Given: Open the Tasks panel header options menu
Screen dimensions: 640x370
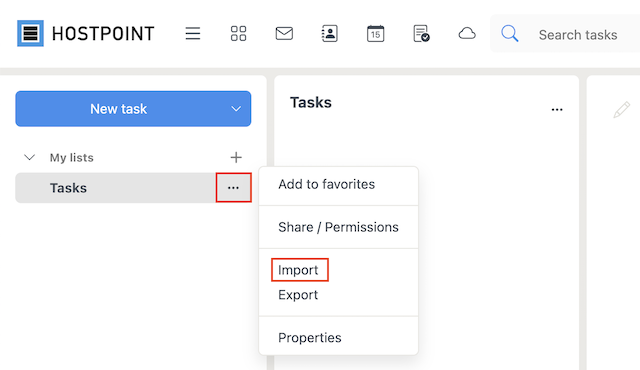Looking at the screenshot, I should (557, 109).
